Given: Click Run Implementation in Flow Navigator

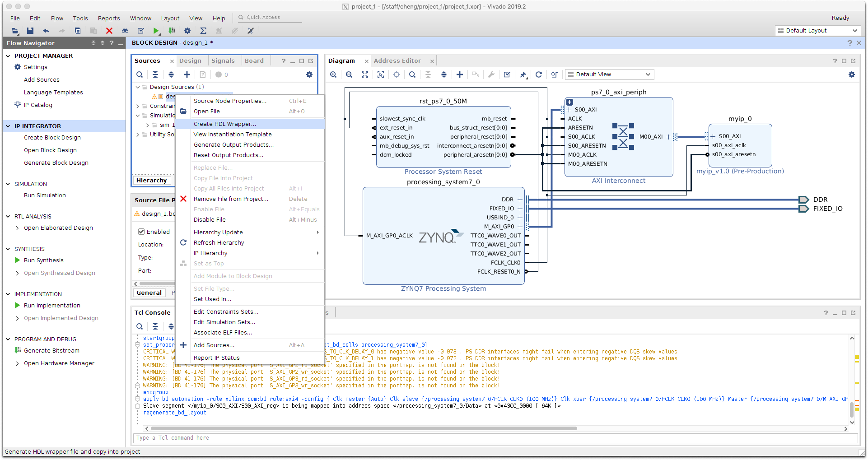Looking at the screenshot, I should (52, 306).
